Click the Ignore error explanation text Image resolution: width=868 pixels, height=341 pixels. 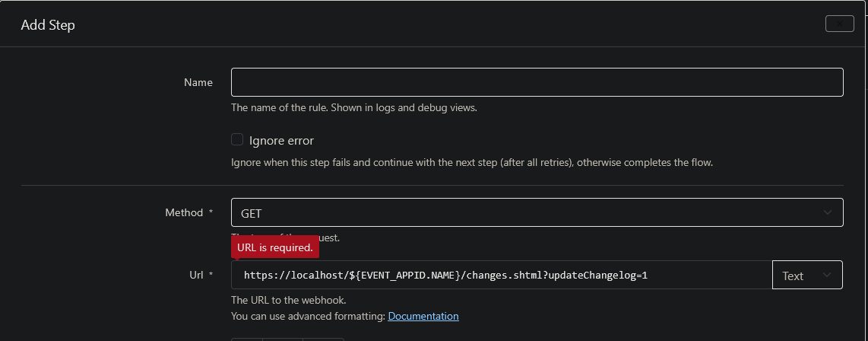[x=472, y=163]
